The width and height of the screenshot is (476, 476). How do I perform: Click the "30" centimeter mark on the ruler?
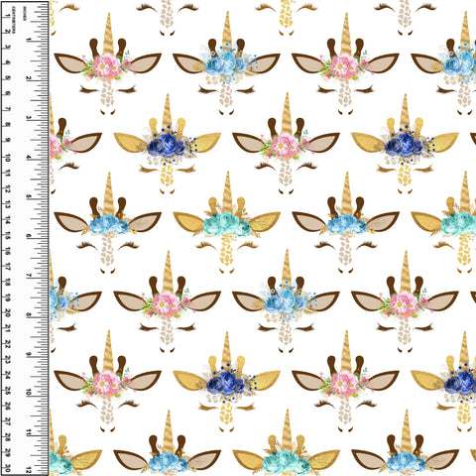[x=7, y=468]
